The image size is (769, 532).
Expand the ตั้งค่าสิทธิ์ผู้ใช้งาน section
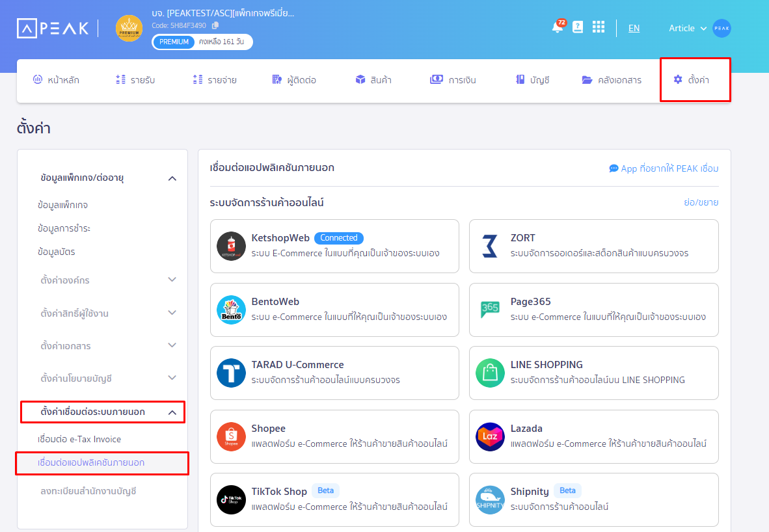[172, 313]
